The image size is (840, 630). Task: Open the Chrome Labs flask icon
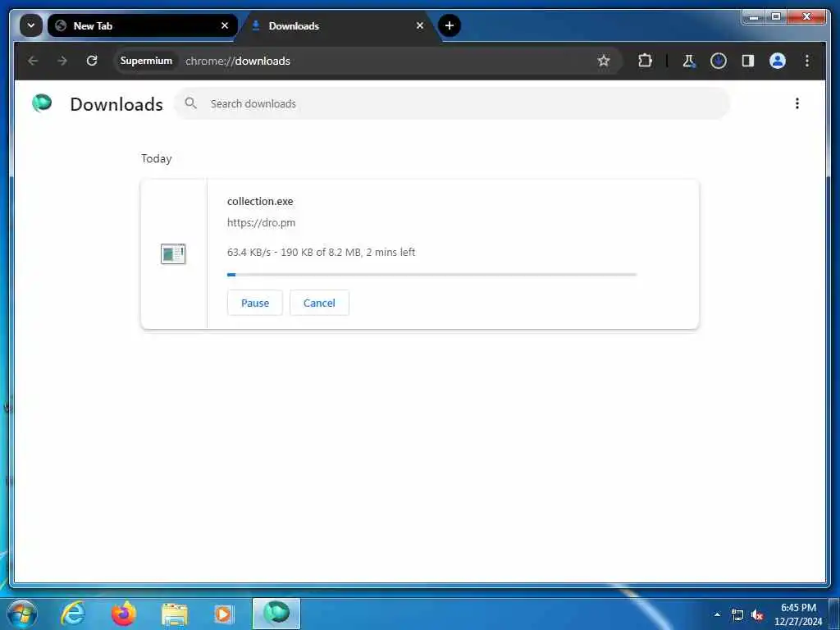coord(689,61)
